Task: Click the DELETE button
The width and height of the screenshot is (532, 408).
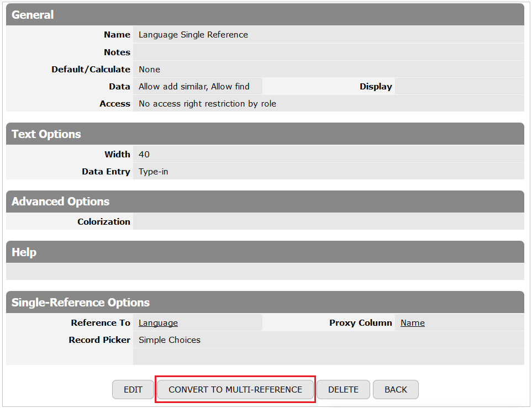Action: pos(343,389)
